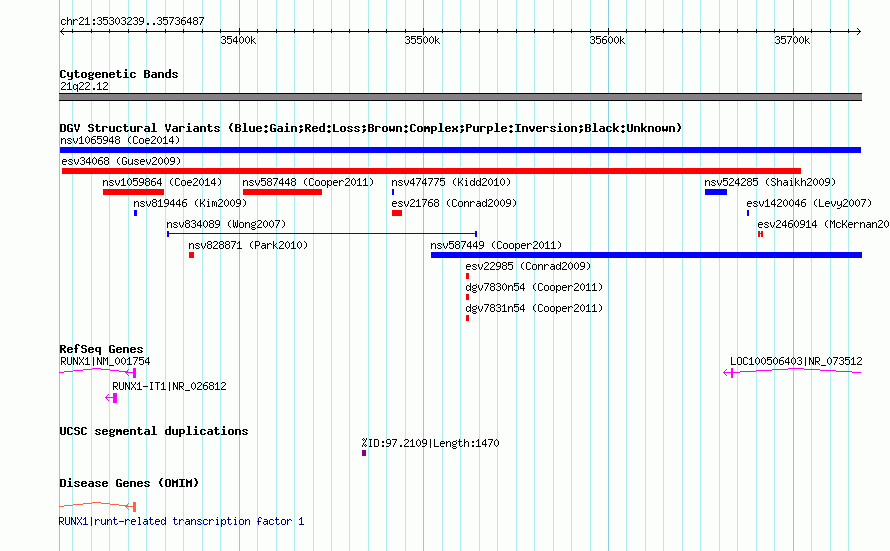Click the blue nsv524285 variant bar
The width and height of the screenshot is (890, 551).
pos(716,192)
